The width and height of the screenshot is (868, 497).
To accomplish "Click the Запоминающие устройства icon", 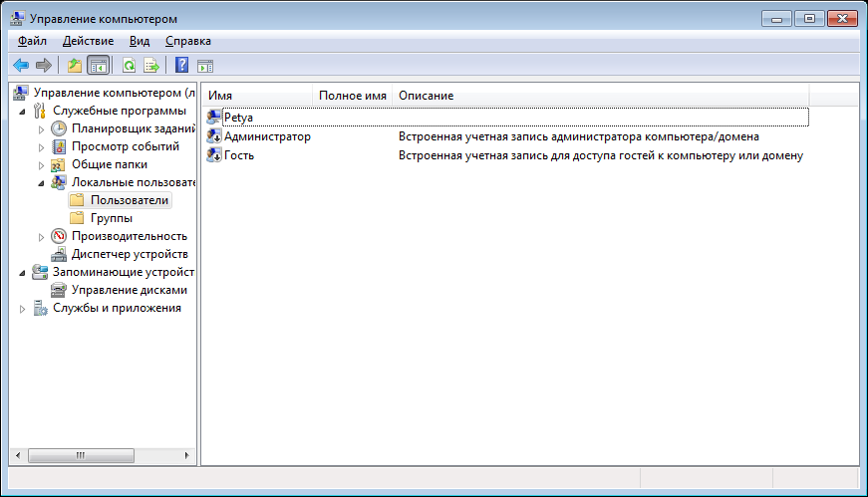I will click(x=40, y=272).
